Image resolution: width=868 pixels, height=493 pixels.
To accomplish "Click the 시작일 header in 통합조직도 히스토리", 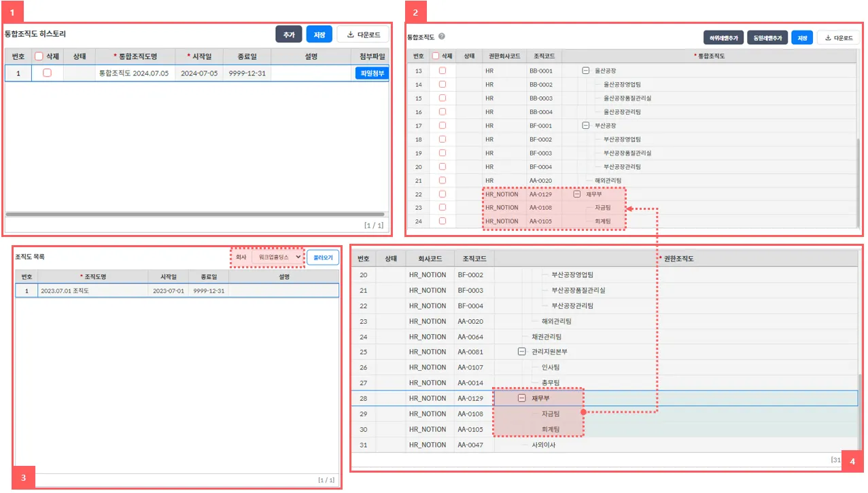I will 199,56.
